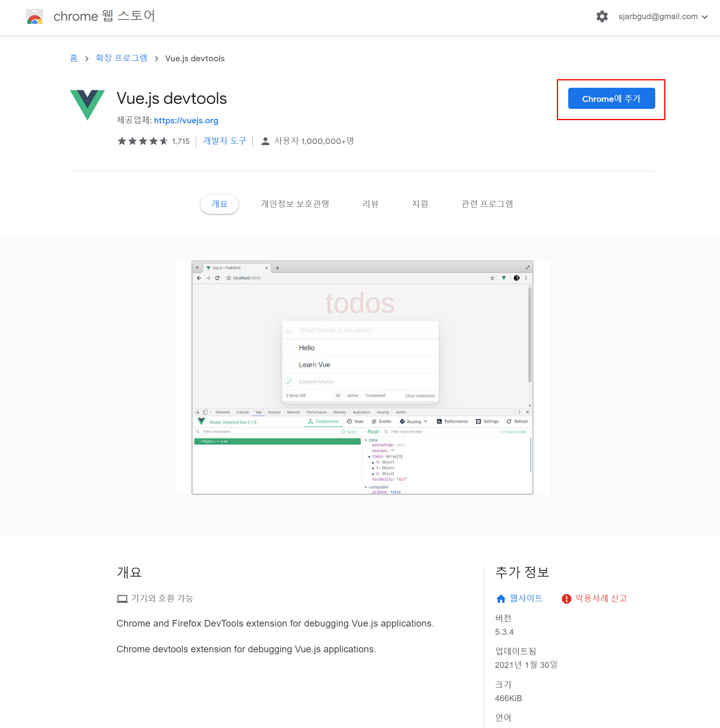Expand the sjarbgud@gmail.com account dropdown
Viewport: 720px width, 728px height.
[x=663, y=16]
